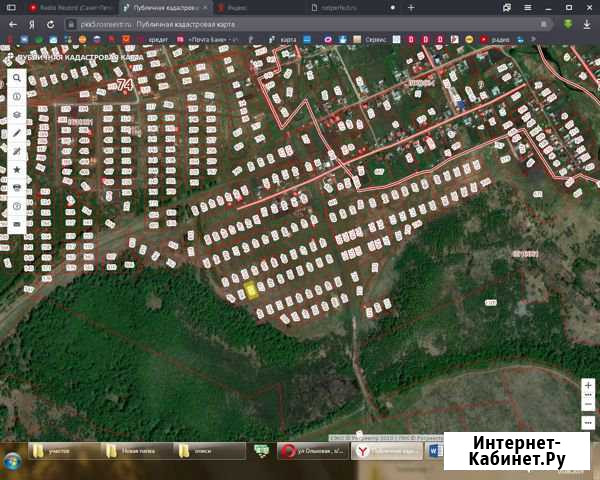Click the Публичная кадастровая карта logo
The height and width of the screenshot is (480, 600).
[75, 57]
